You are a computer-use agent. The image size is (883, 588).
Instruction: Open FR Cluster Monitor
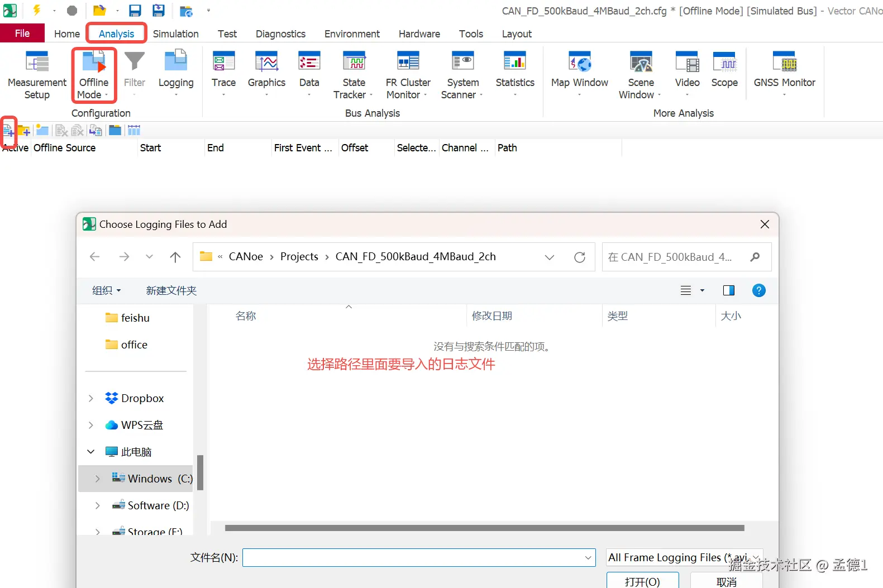pyautogui.click(x=408, y=75)
